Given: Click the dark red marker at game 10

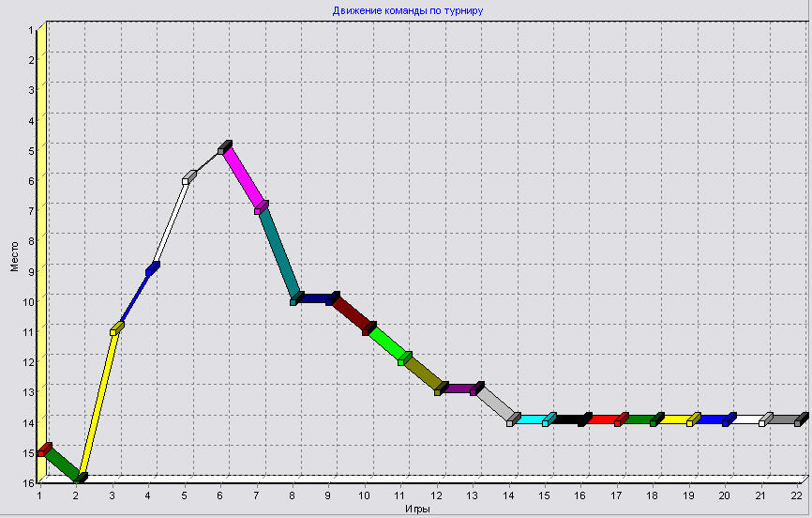Looking at the screenshot, I should pos(368,328).
